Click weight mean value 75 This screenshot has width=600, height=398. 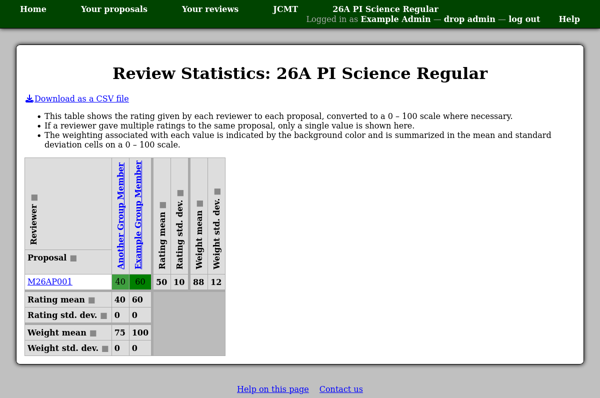point(120,333)
